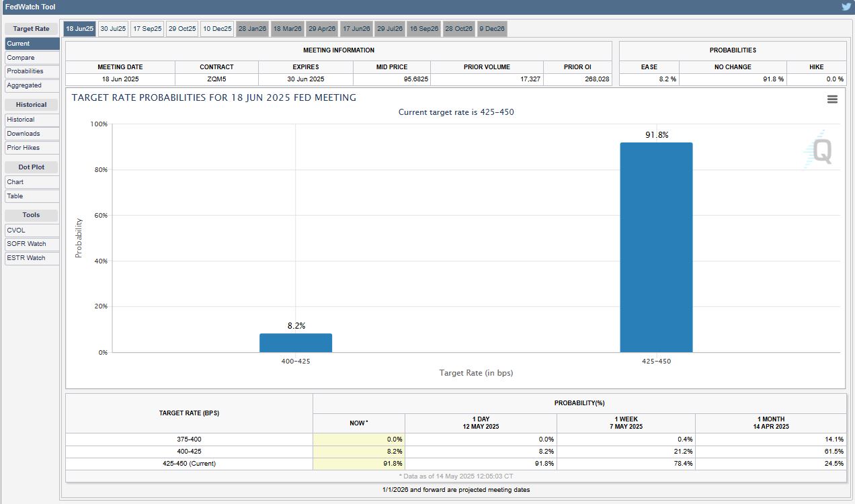Click the data timestamp footnote
The image size is (855, 504).
point(456,476)
